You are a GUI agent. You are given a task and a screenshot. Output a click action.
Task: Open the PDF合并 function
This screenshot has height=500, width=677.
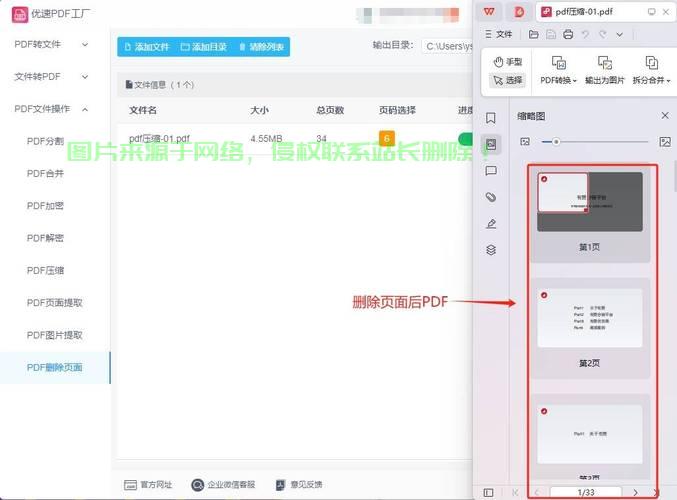[45, 174]
